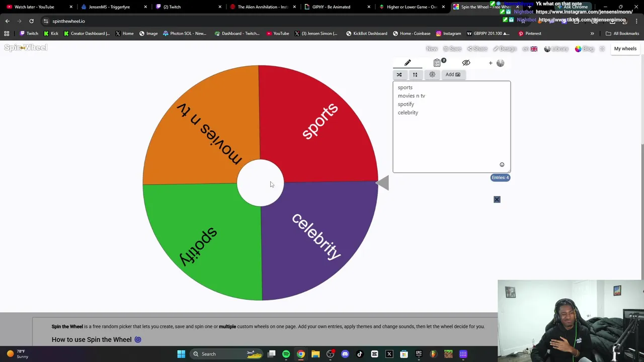Click the Share menu item
The image size is (644, 362).
(477, 49)
